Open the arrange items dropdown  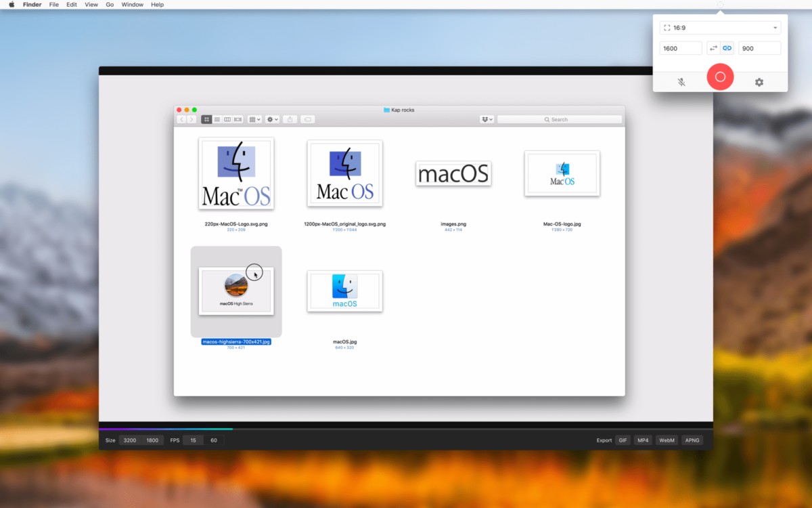tap(254, 119)
